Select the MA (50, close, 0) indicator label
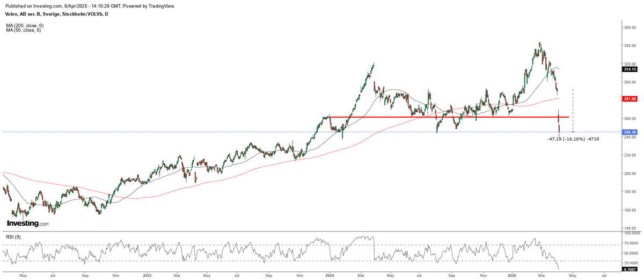 coord(23,30)
